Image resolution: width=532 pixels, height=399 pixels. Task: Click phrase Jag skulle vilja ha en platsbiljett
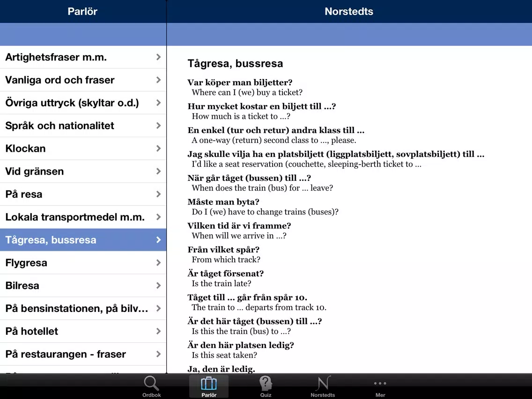(x=336, y=154)
